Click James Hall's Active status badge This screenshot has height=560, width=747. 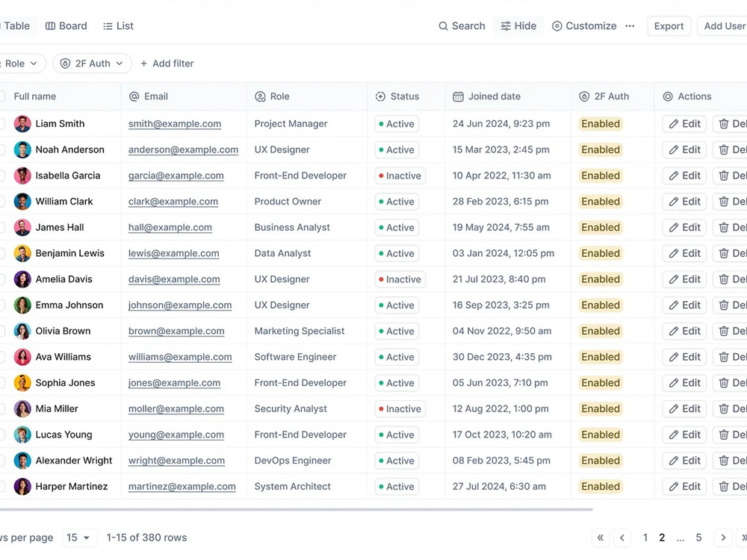(x=397, y=228)
